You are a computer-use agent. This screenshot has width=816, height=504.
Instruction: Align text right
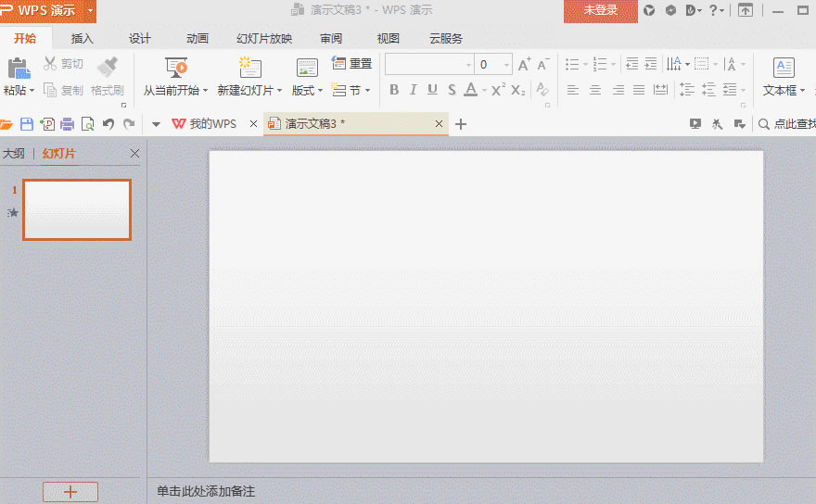618,90
